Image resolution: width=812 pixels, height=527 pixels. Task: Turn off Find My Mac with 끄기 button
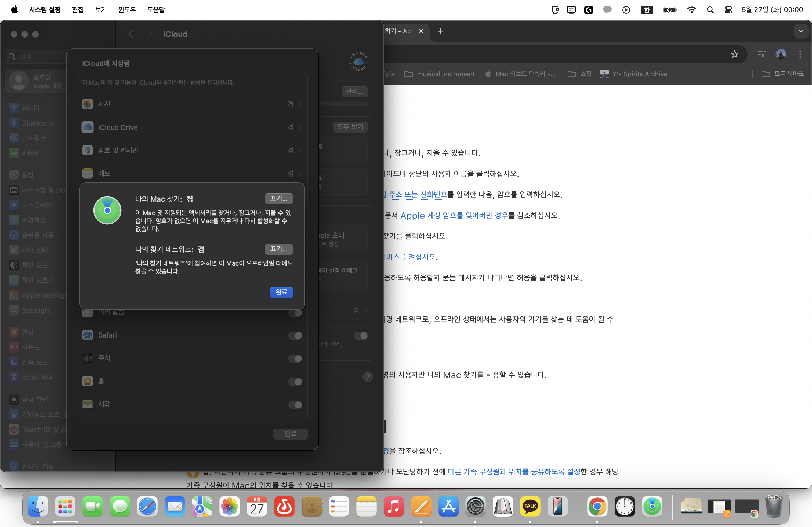point(279,198)
